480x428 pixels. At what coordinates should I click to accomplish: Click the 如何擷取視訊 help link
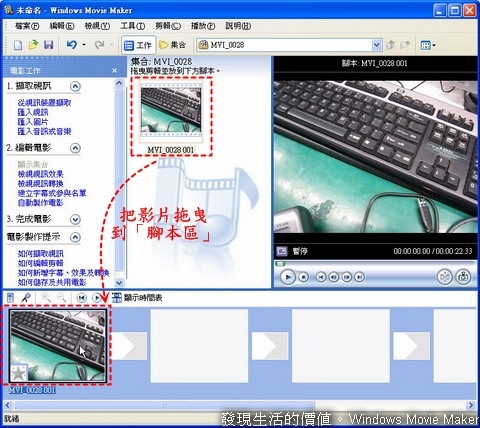[40, 254]
